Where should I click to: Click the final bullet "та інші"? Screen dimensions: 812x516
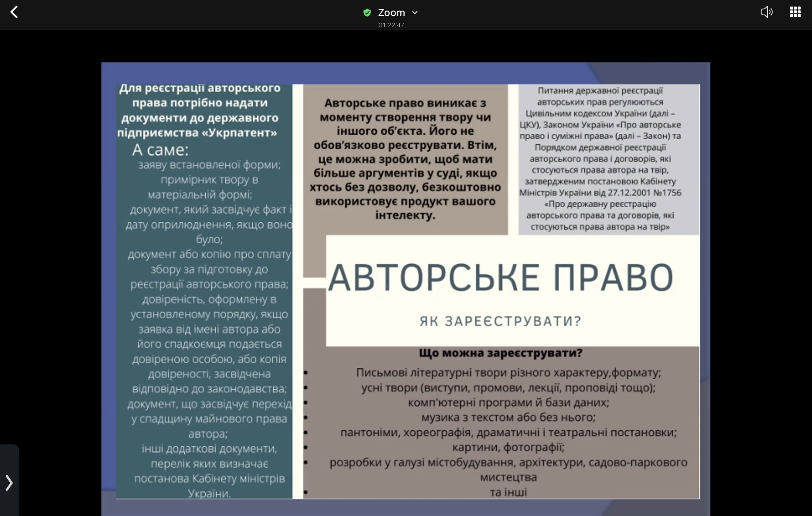508,493
